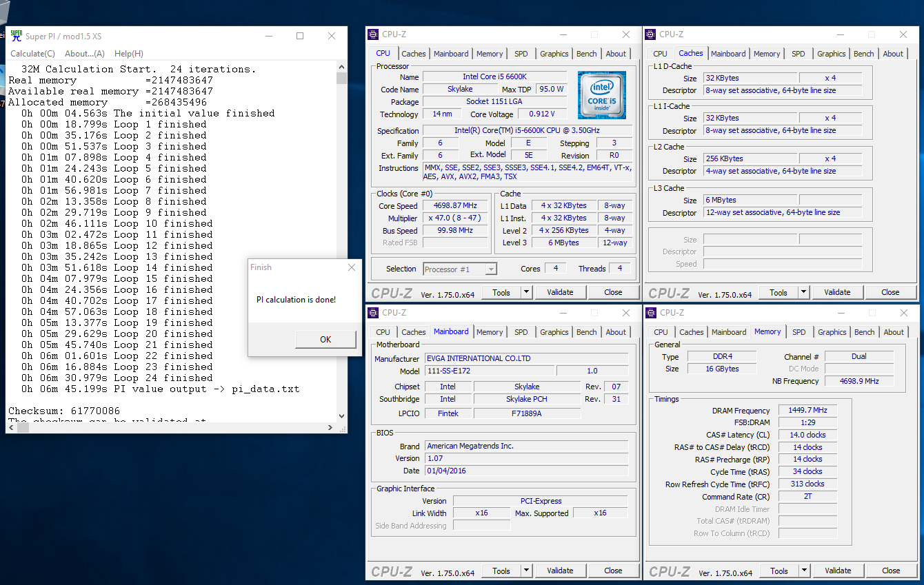Expand Tools dropdown arrow in Memory window
924x585 pixels.
(x=804, y=571)
